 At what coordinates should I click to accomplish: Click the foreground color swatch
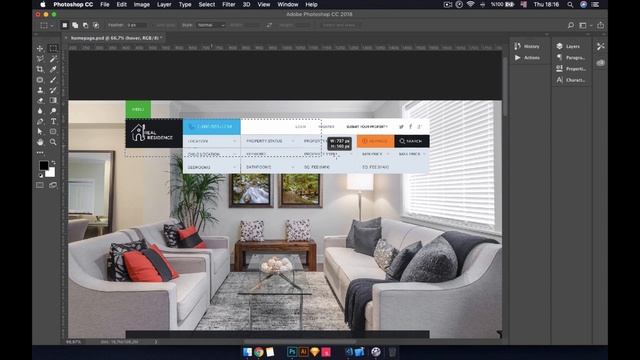(44, 165)
